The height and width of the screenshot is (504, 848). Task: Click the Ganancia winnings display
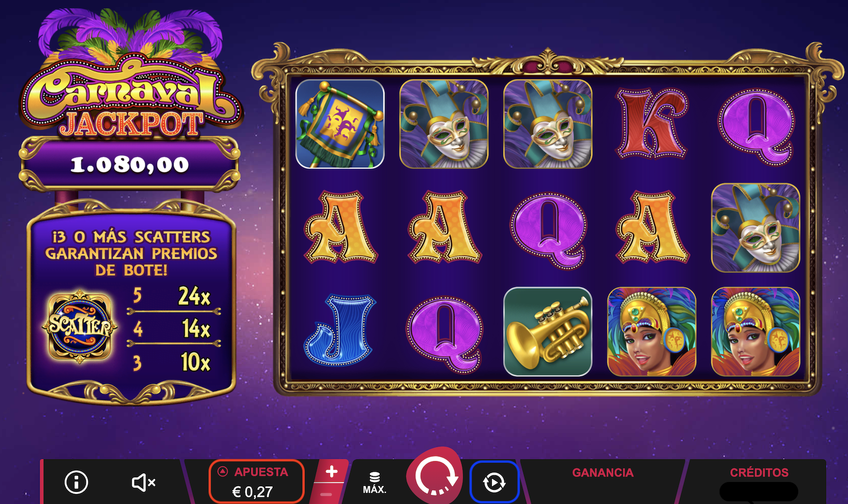pyautogui.click(x=603, y=482)
